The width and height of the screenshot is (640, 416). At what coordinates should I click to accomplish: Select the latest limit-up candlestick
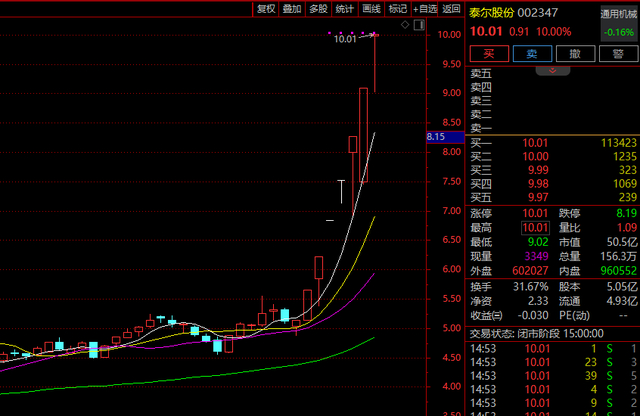coord(375,64)
